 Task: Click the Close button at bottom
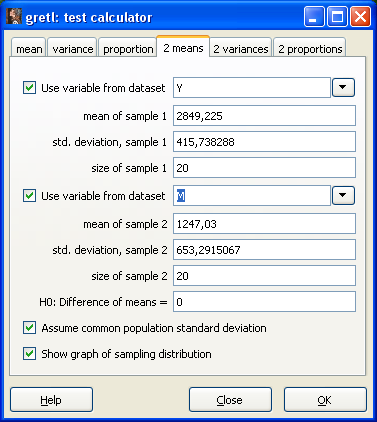[x=230, y=400]
